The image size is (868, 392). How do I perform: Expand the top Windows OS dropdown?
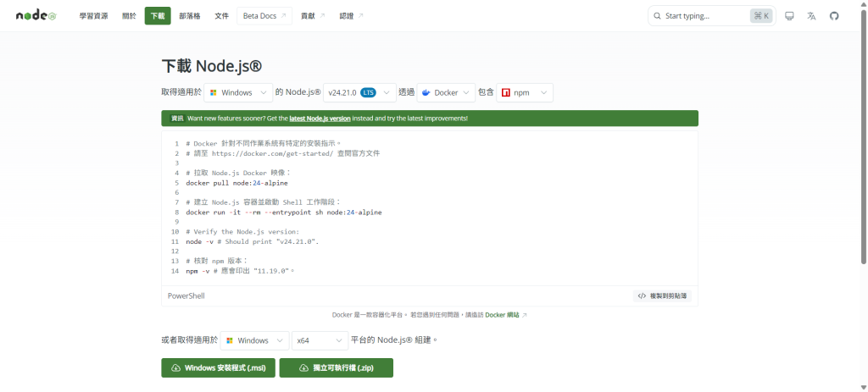tap(238, 93)
